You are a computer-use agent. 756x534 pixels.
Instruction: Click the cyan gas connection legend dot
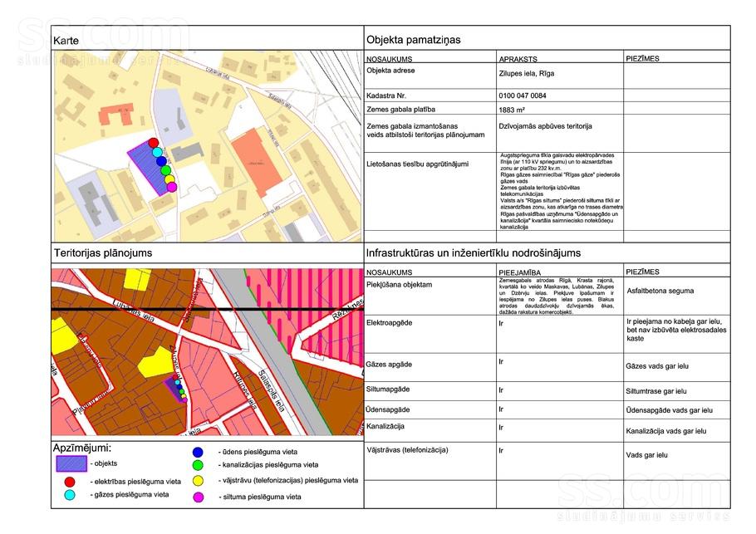tap(71, 495)
